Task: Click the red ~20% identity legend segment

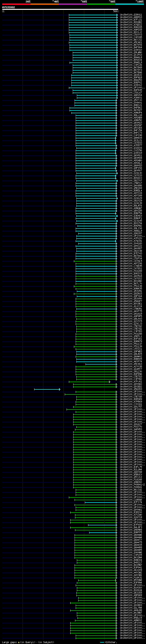Action: tap(16, 4)
